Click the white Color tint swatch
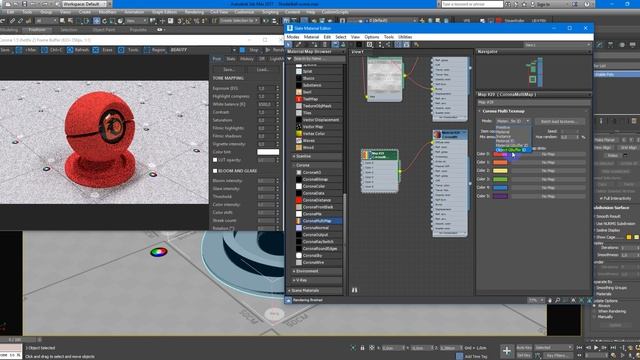This screenshot has width=640, height=360. point(268,152)
